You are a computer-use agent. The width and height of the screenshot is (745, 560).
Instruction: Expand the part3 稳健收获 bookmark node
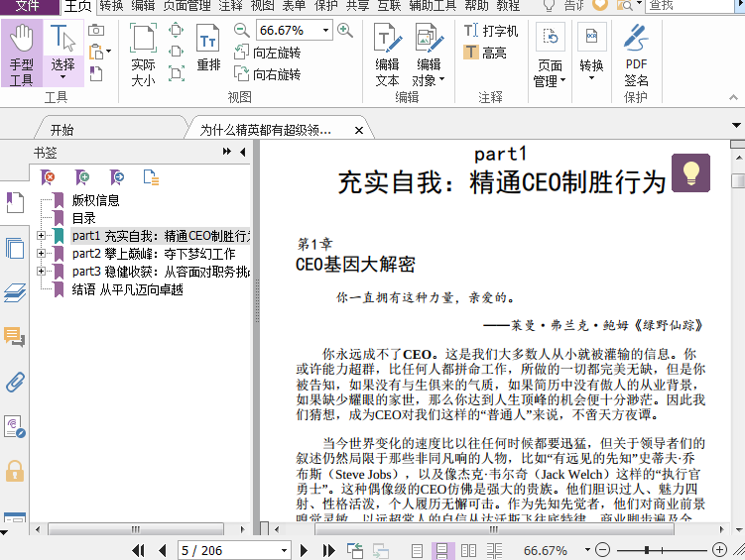pos(41,271)
